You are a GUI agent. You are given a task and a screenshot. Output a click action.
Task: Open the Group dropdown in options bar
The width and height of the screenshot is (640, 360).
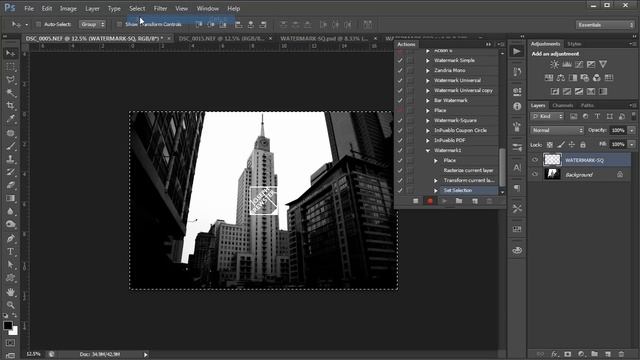coord(92,24)
